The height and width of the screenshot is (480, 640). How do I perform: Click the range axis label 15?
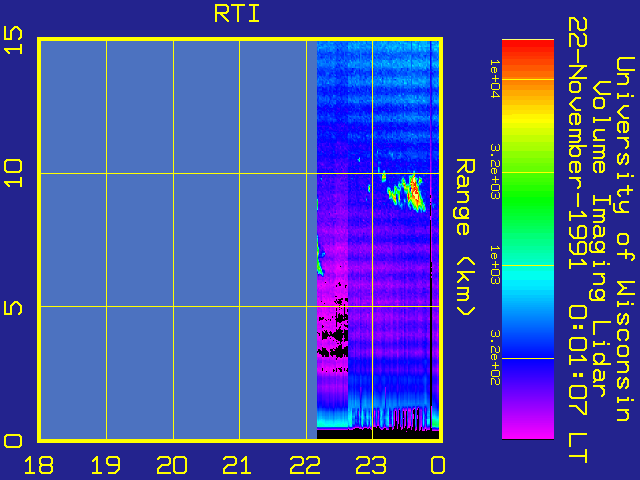(13, 40)
